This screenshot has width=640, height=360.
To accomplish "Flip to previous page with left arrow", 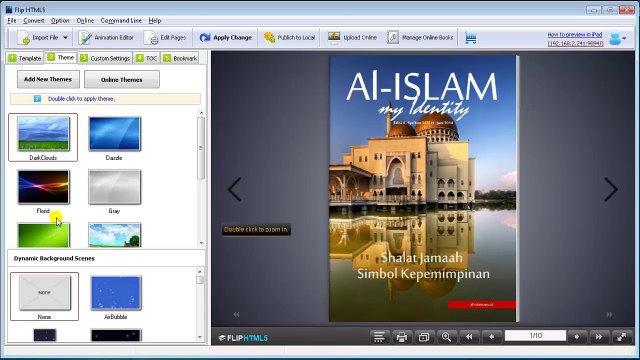I will pyautogui.click(x=234, y=189).
